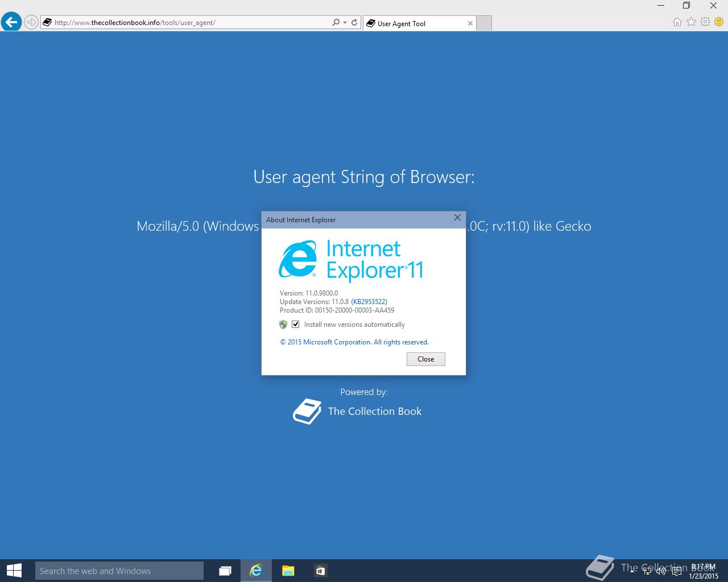Open the Windows Start button
This screenshot has width=728, height=582.
point(14,571)
